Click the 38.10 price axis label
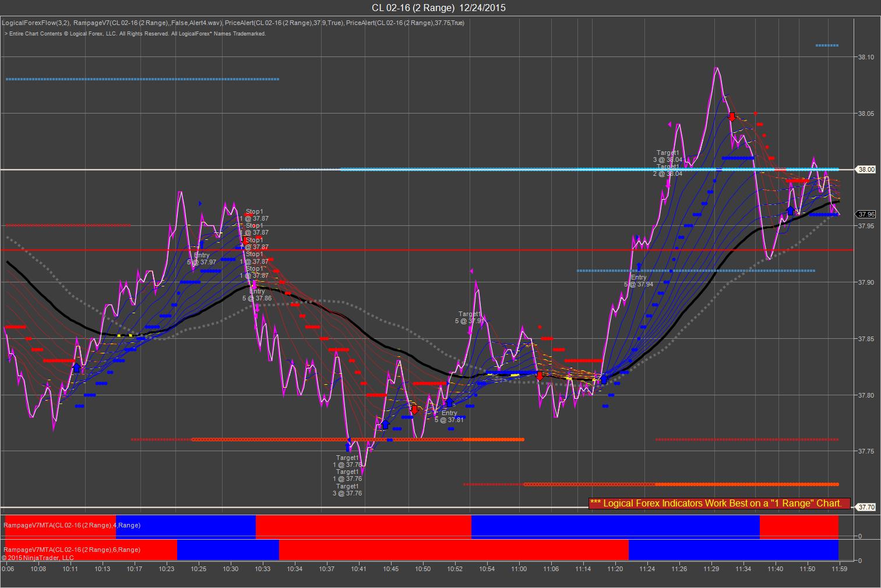Image resolution: width=881 pixels, height=588 pixels. [866, 57]
